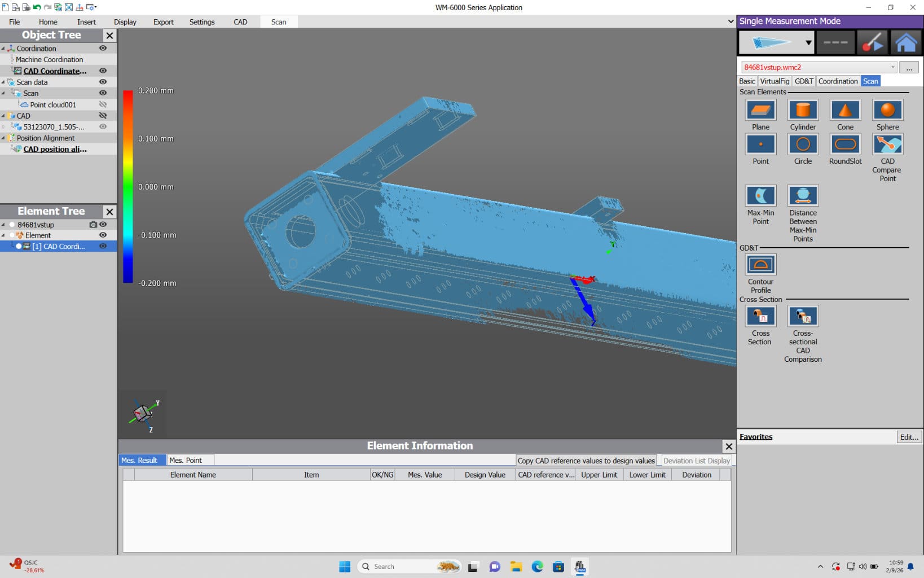Toggle visibility of Point cloud001
This screenshot has width=924, height=578.
[103, 104]
